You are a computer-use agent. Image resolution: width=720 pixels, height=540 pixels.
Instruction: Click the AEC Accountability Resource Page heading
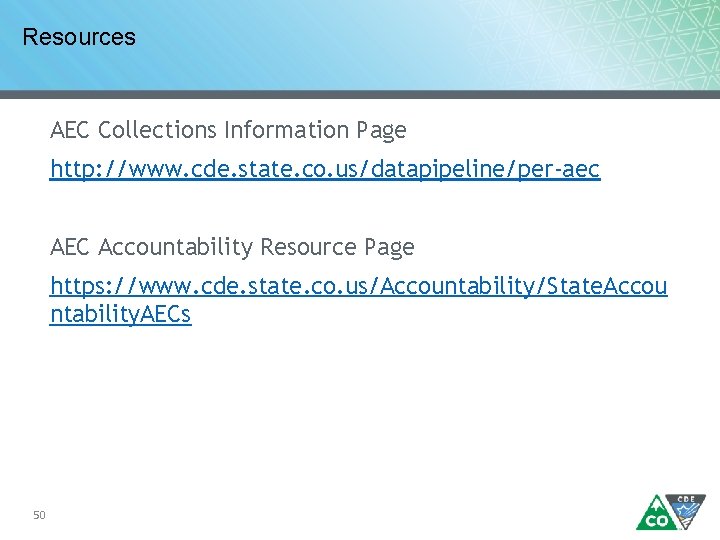click(232, 247)
